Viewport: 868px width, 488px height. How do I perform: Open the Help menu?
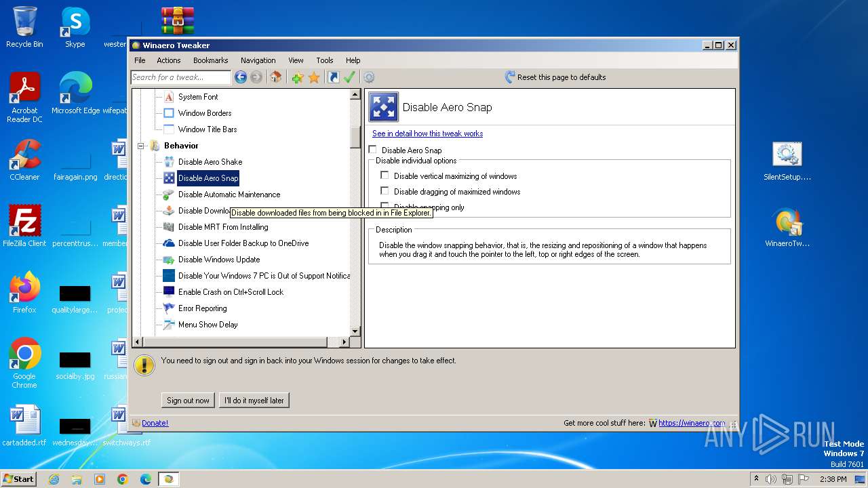353,60
